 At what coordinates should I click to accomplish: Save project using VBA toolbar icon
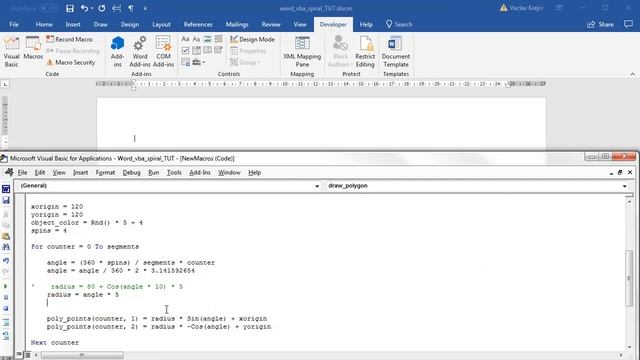click(6, 200)
